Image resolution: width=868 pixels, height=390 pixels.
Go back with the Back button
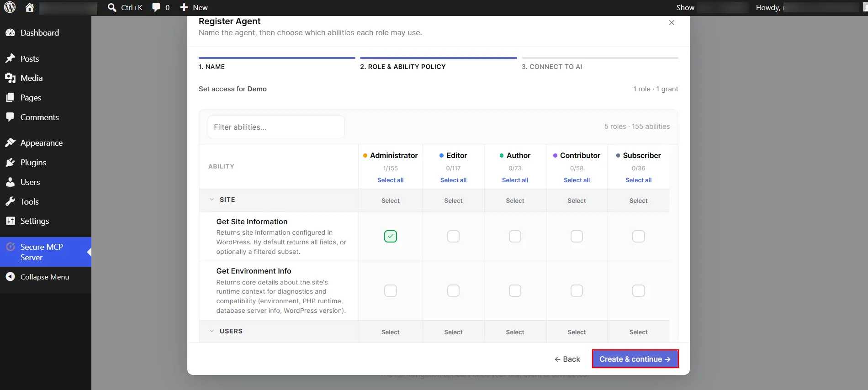coord(567,359)
